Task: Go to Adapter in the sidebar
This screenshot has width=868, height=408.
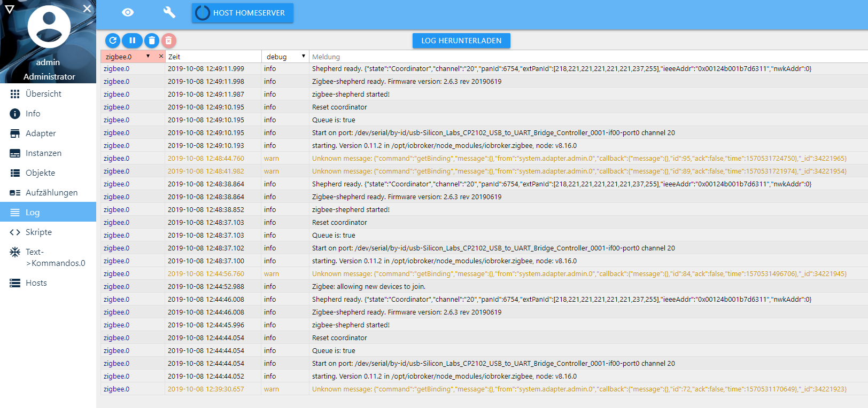Action: tap(48, 133)
